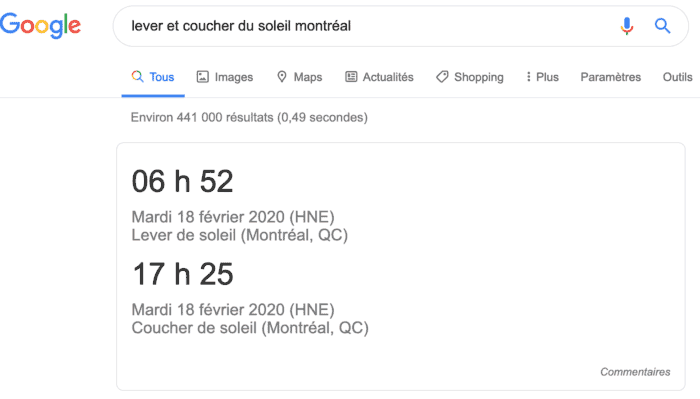Click the Maps pin icon
The height and width of the screenshot is (399, 700).
tap(282, 77)
